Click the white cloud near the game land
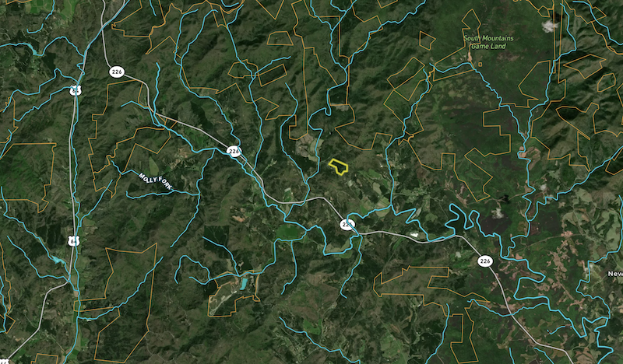Image resolution: width=623 pixels, height=364 pixels. point(550,26)
